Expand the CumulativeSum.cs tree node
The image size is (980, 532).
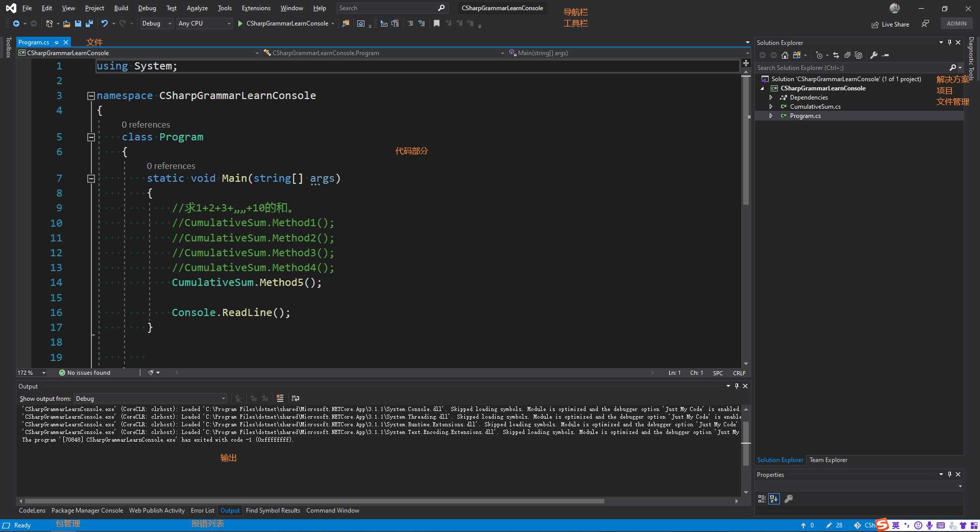click(771, 107)
